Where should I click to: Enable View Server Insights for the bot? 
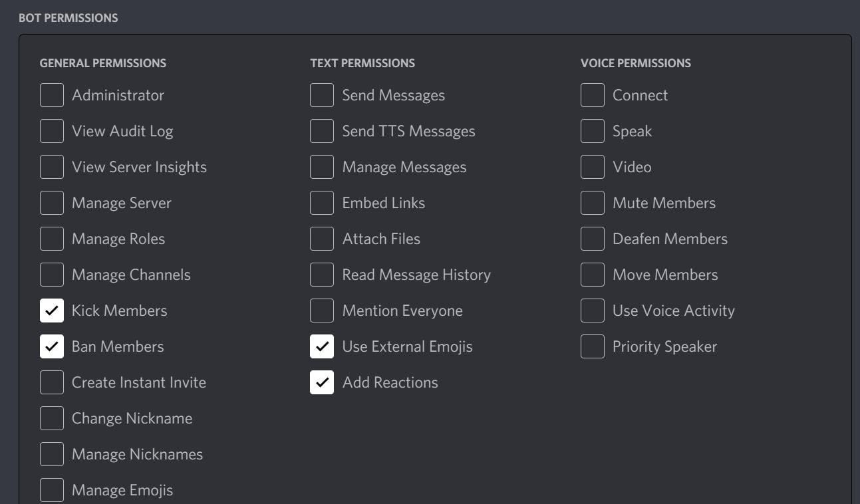tap(51, 166)
